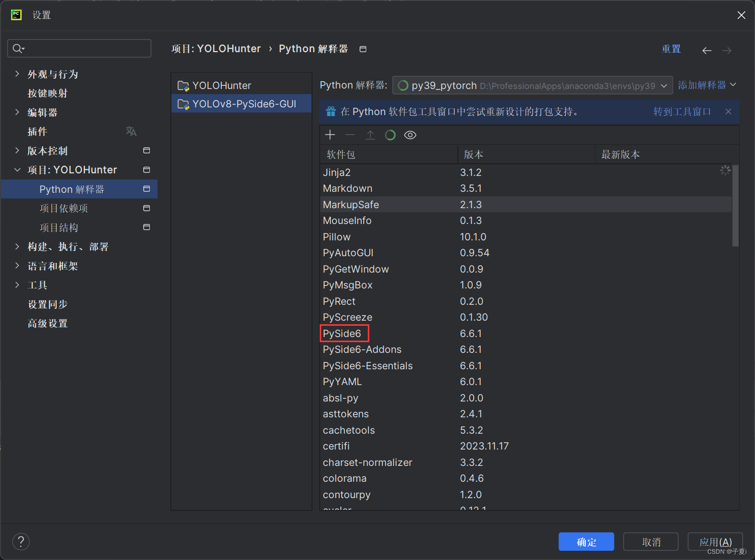
Task: Open 项目依赖项 settings page
Action: pos(64,208)
